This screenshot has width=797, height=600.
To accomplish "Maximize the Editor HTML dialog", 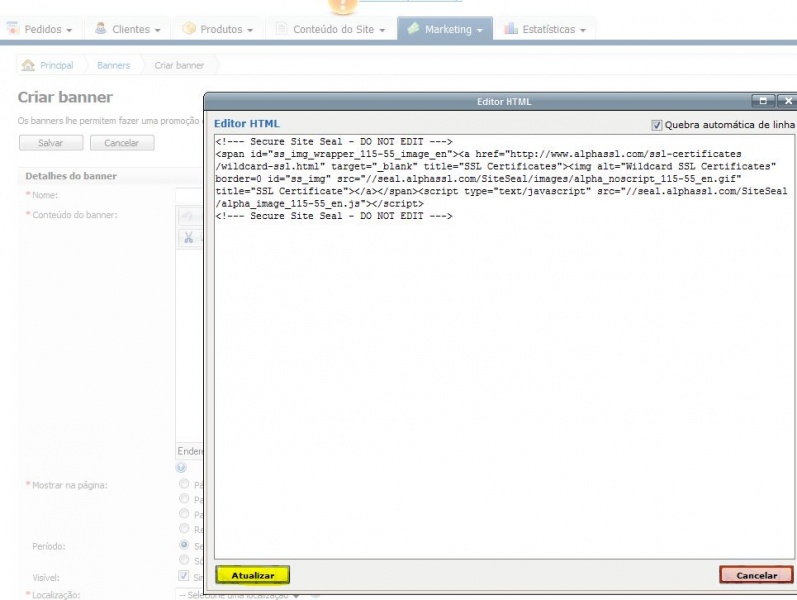I will click(763, 101).
